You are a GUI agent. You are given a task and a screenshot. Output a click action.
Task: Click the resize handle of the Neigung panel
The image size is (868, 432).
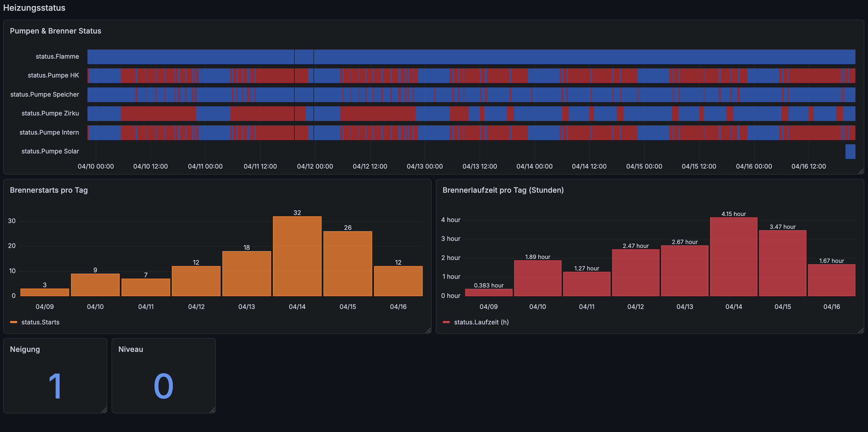(104, 411)
